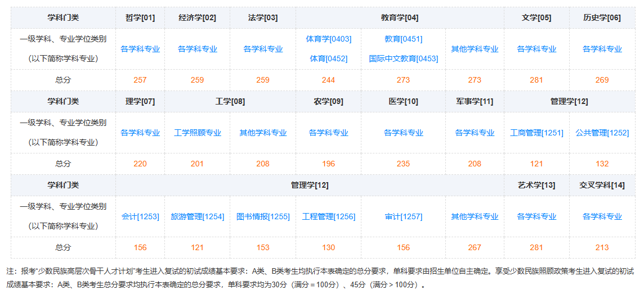Click 各学科专业 under 法学[03]

[263, 49]
